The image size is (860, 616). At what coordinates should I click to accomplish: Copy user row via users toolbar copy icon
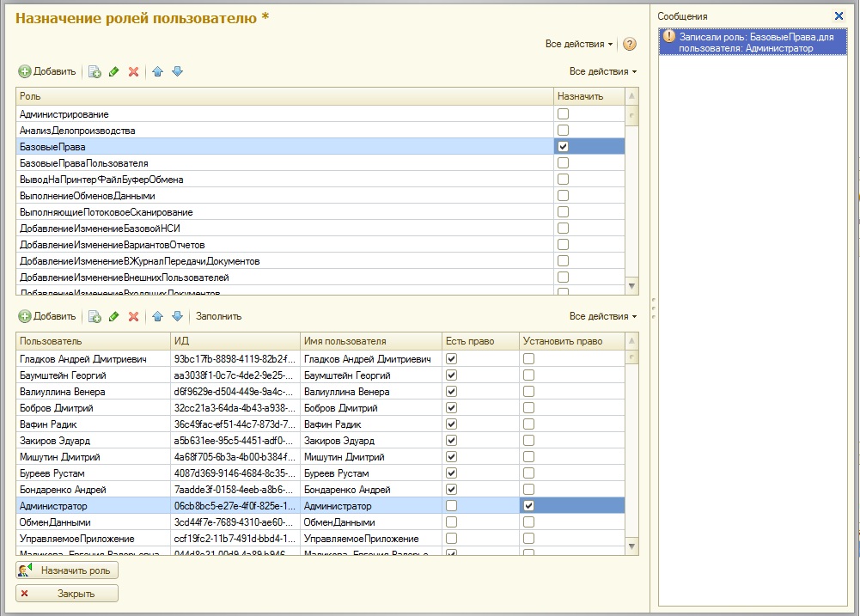tap(95, 316)
